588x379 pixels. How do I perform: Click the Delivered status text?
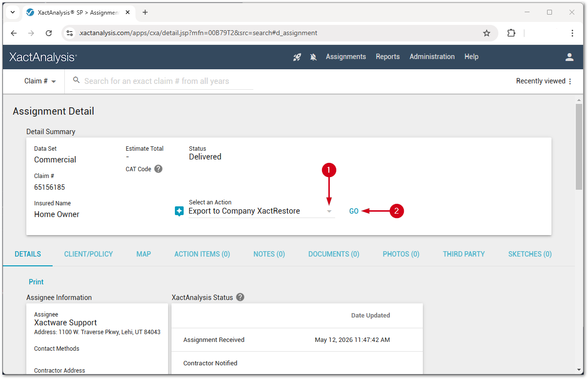(205, 157)
